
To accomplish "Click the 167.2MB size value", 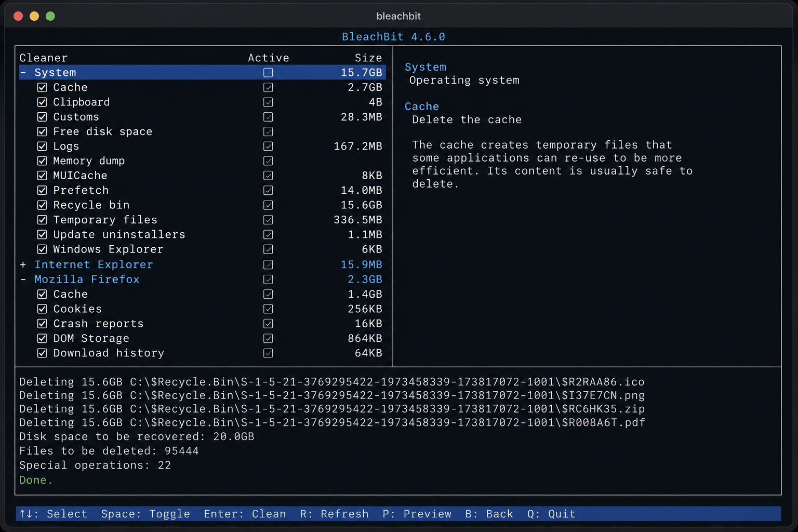I will pos(358,147).
